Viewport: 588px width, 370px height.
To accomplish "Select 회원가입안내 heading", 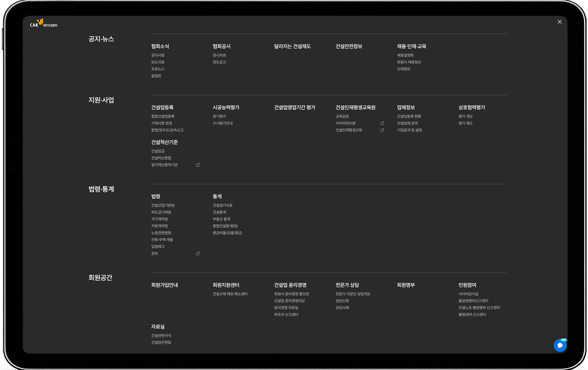I will (x=164, y=285).
